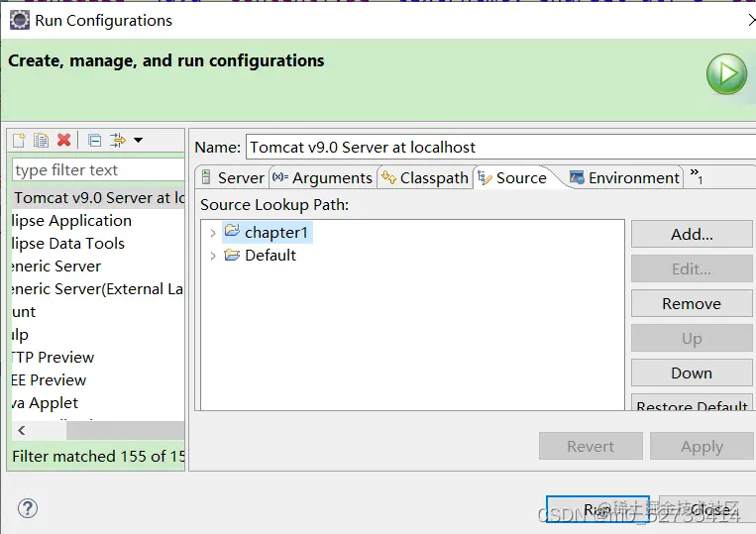Click the left scroll arrow of list
The image size is (756, 534).
[x=21, y=430]
